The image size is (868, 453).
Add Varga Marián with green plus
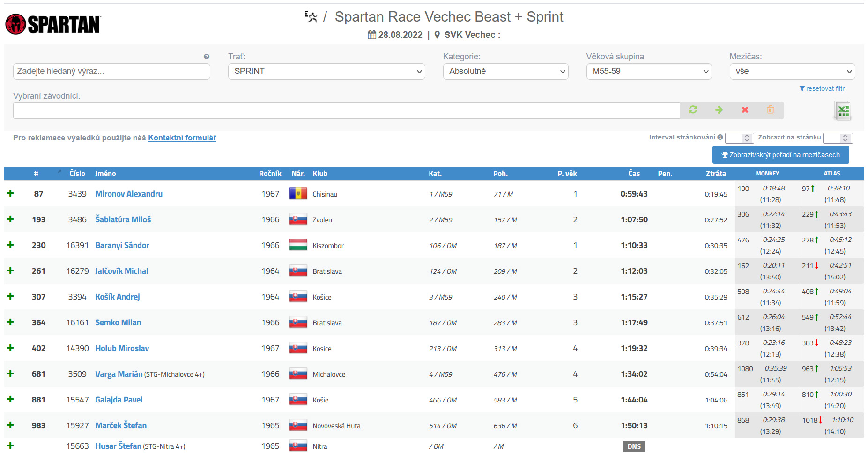(x=10, y=373)
